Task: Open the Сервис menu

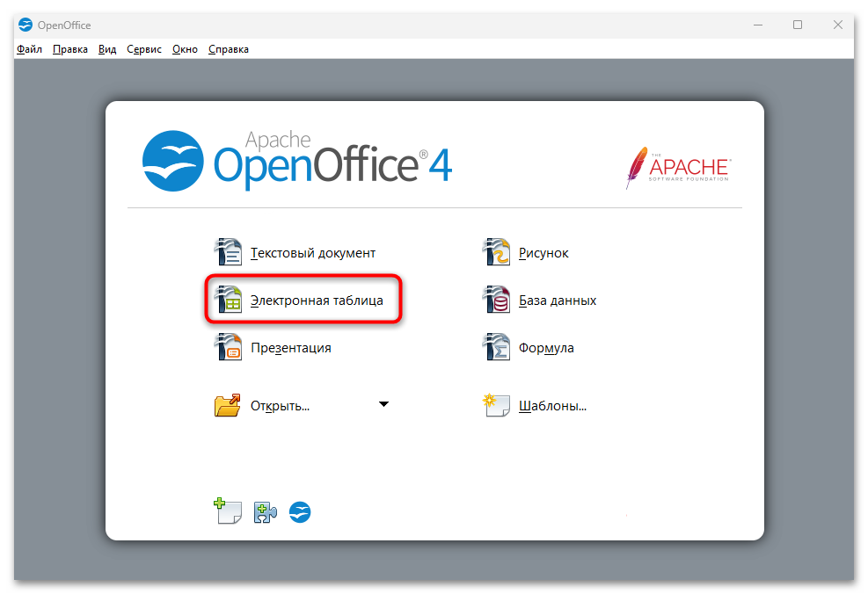Action: [144, 49]
